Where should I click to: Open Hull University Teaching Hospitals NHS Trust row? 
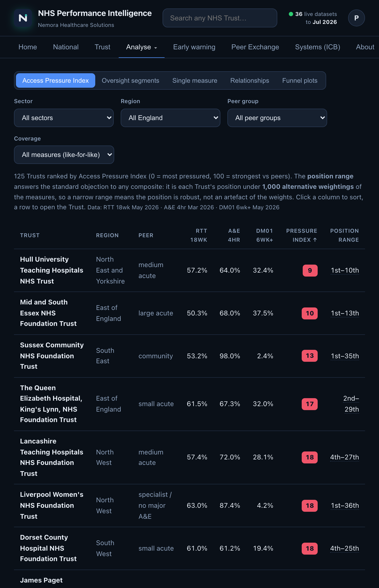(189, 270)
